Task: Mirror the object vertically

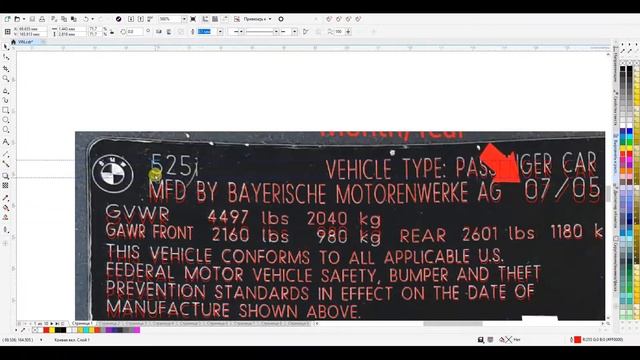Action: coord(169,31)
